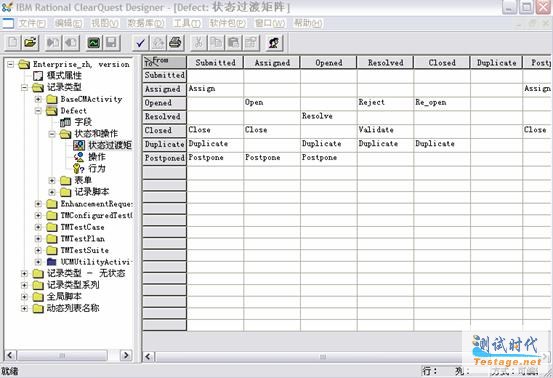The width and height of the screenshot is (553, 378).
Task: Collapse the Defect folder
Action: tap(38, 111)
